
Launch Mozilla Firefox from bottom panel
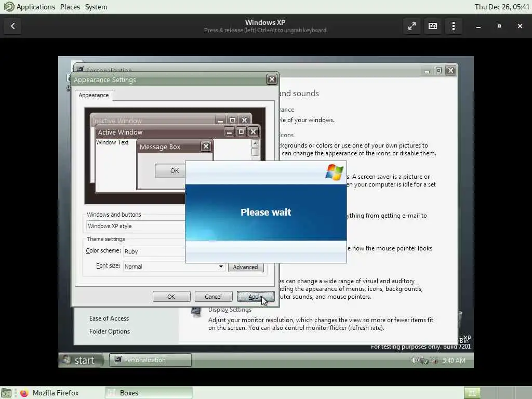click(49, 393)
